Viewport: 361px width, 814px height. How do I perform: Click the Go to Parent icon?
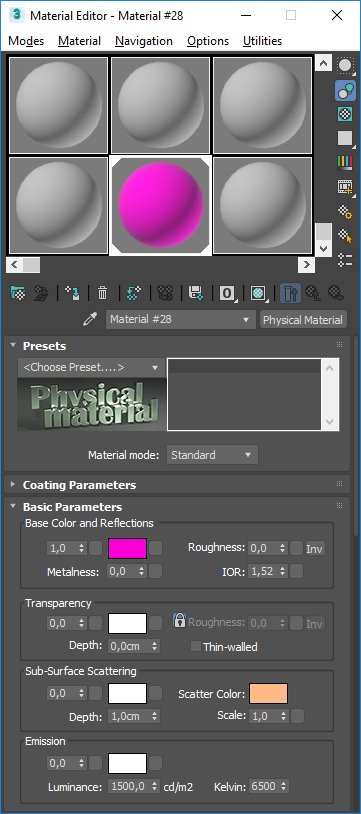click(313, 293)
